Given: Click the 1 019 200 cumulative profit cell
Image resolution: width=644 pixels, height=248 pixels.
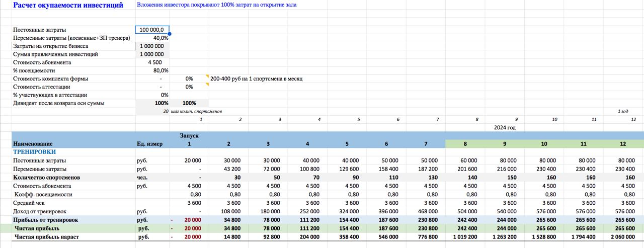Looking at the screenshot, I should click(465, 236).
